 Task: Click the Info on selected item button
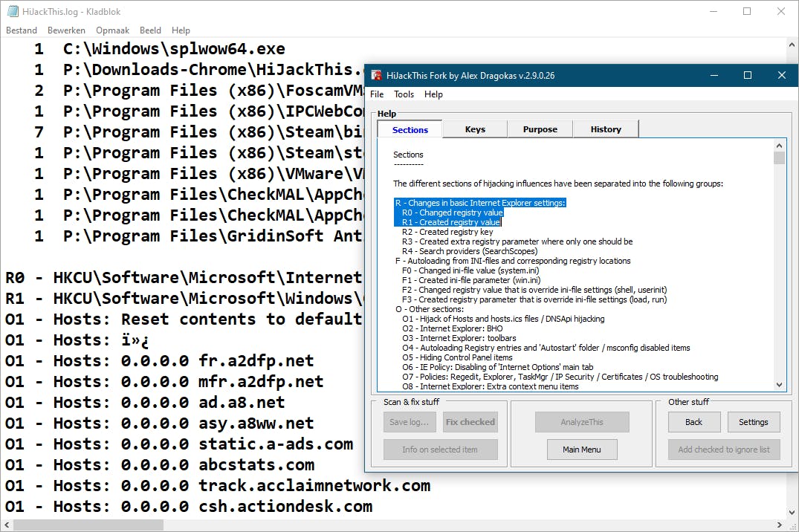(440, 450)
